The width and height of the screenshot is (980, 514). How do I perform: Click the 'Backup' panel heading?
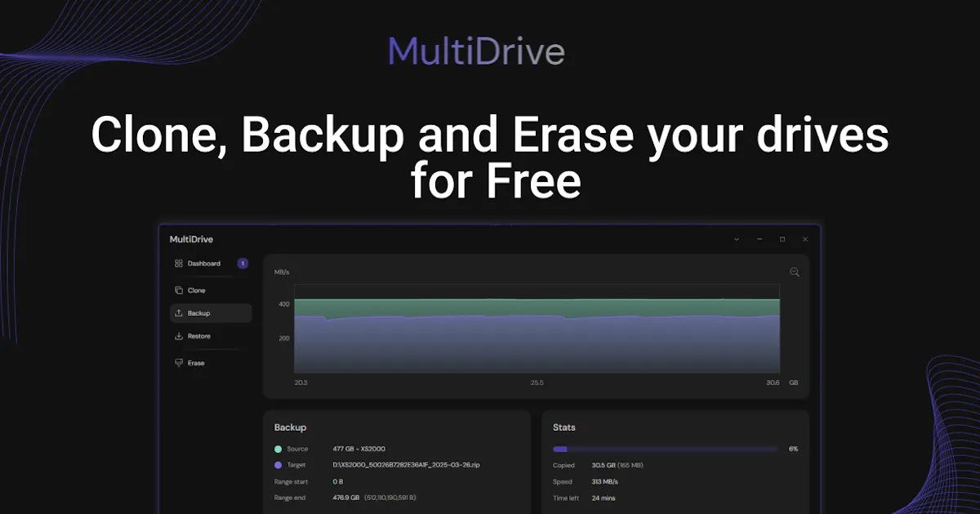[x=290, y=427]
